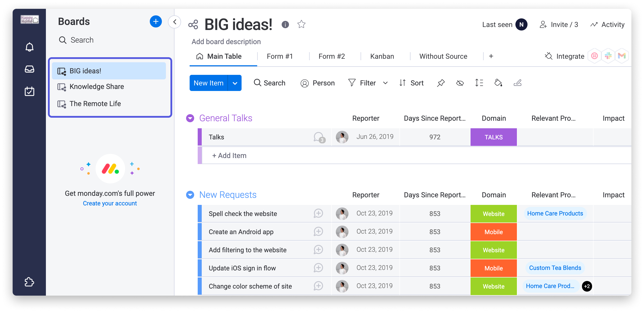Open Invite / 3 members
The height and width of the screenshot is (312, 644).
559,24
